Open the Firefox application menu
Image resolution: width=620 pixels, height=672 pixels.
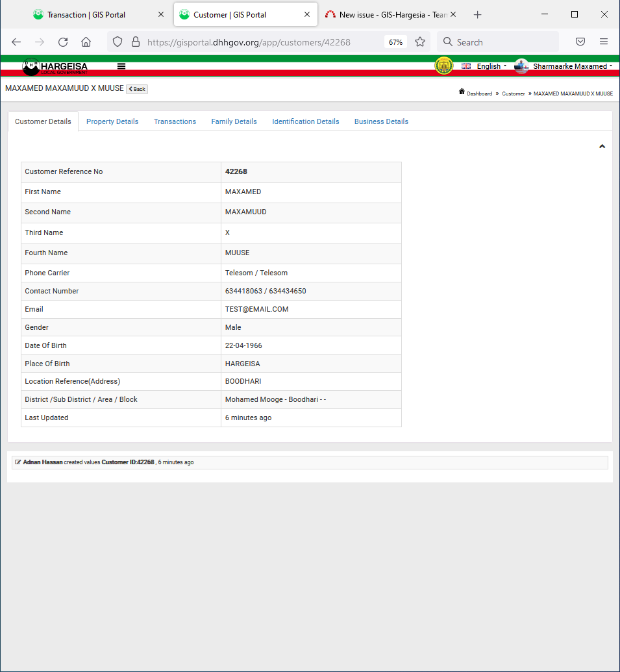(604, 42)
